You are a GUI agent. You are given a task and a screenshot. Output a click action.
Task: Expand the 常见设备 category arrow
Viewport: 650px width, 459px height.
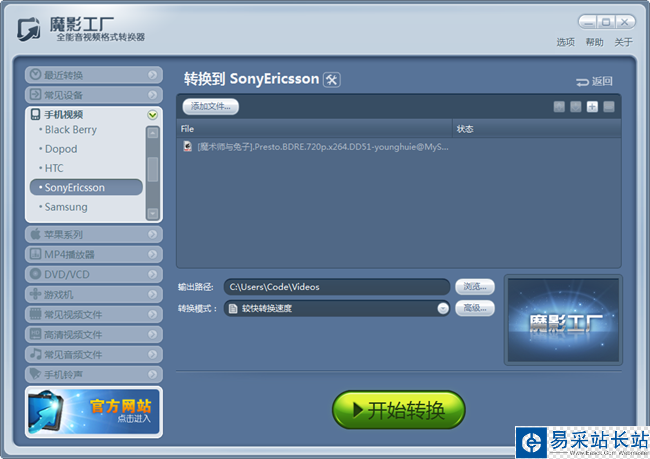[x=153, y=95]
